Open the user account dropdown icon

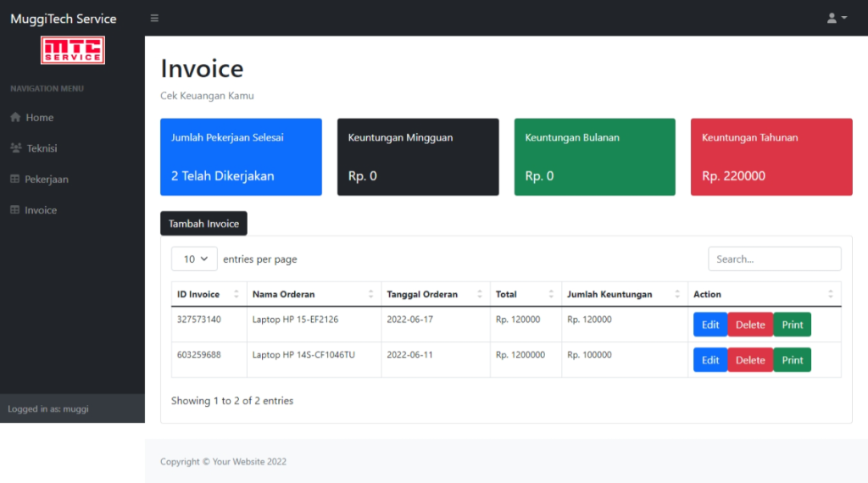pos(837,19)
